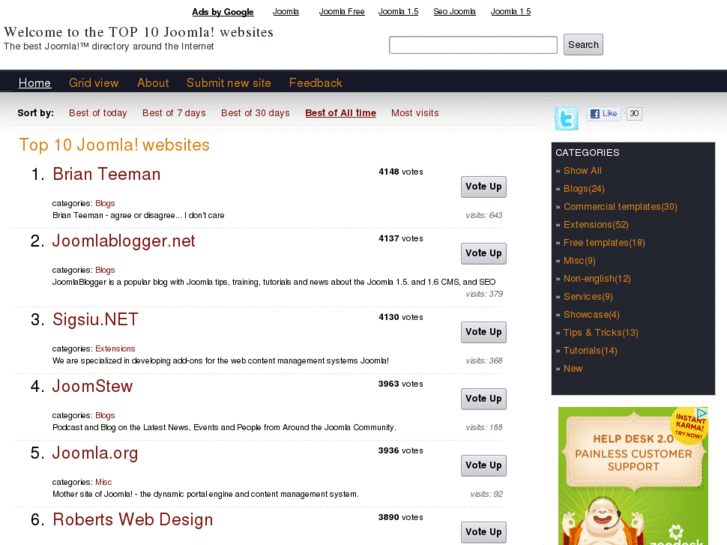Click the Joomla Free ad link
Image resolution: width=727 pixels, height=545 pixels.
(342, 12)
